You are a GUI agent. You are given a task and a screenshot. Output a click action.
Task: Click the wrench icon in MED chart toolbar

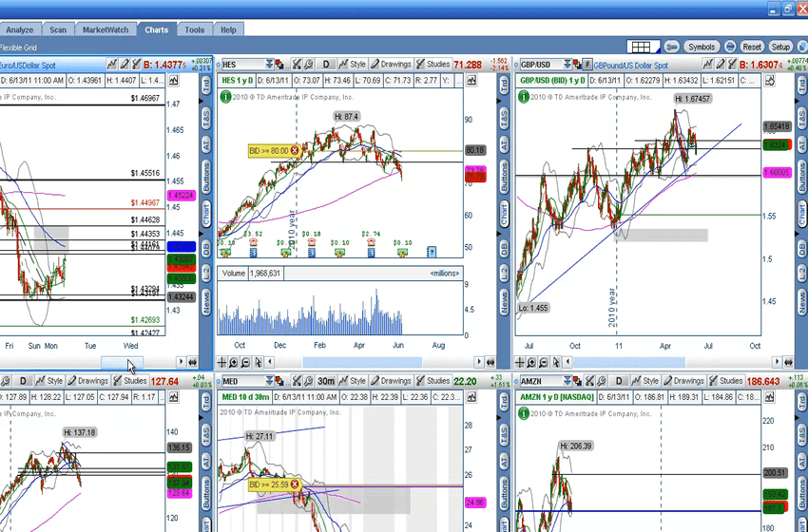308,381
